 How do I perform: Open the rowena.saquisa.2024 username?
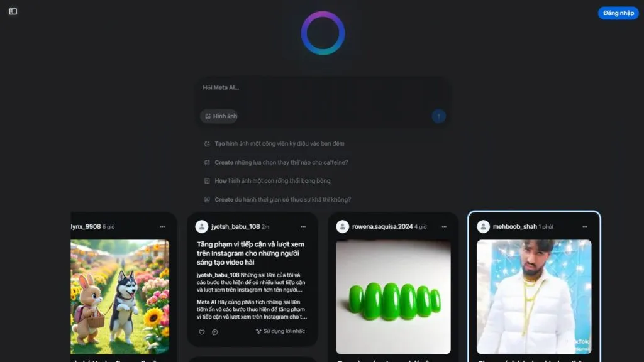pyautogui.click(x=382, y=226)
